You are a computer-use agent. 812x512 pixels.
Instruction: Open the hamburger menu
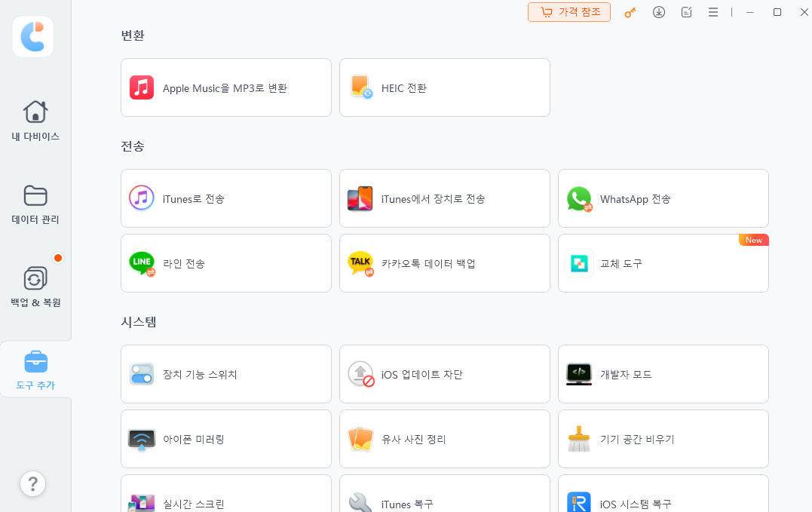coord(713,12)
